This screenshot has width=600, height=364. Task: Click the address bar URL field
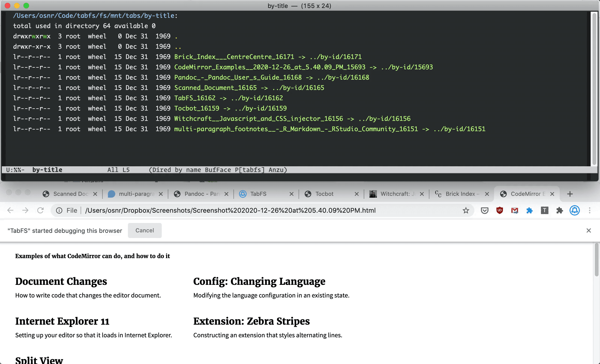click(231, 211)
